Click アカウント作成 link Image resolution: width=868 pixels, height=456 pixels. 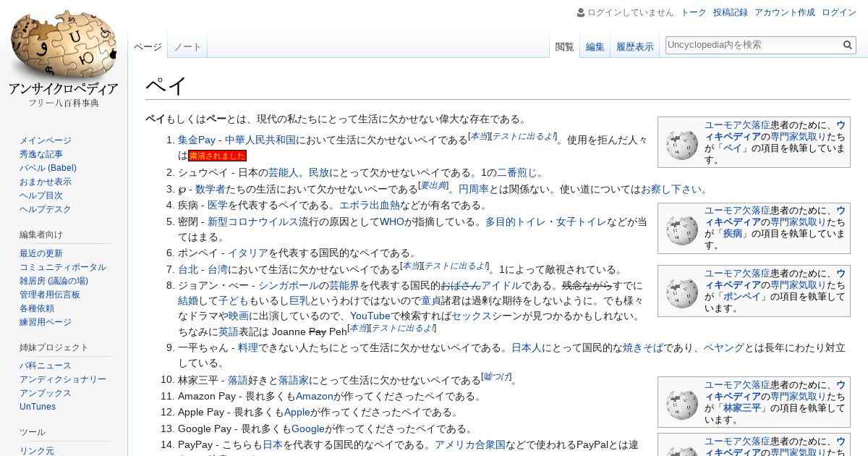click(x=784, y=12)
